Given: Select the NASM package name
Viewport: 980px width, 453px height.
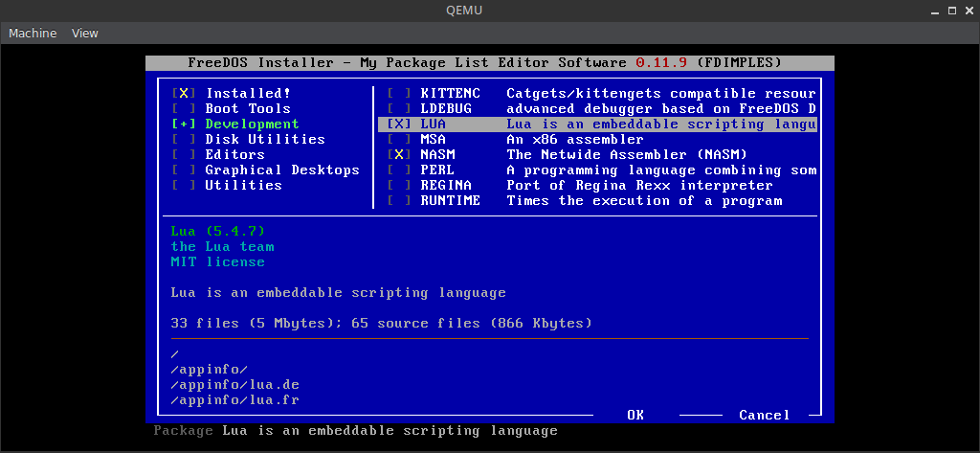Looking at the screenshot, I should (x=437, y=154).
